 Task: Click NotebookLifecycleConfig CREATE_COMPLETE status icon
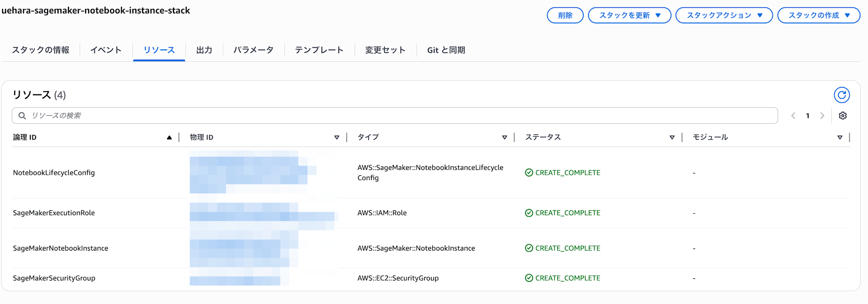(x=529, y=173)
